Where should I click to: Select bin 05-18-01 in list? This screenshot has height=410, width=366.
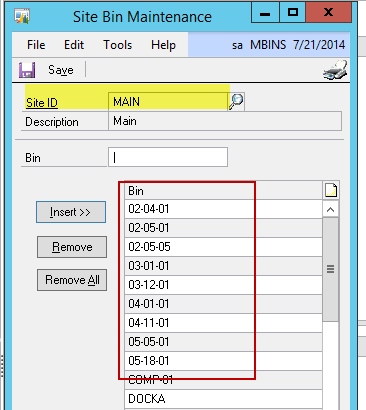point(224,361)
